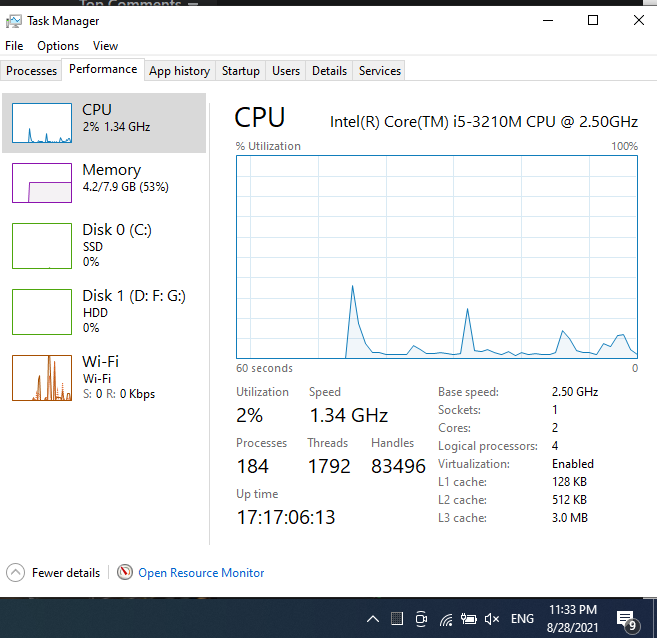The height and width of the screenshot is (638, 657).
Task: Go to the Users tab
Action: coord(286,71)
